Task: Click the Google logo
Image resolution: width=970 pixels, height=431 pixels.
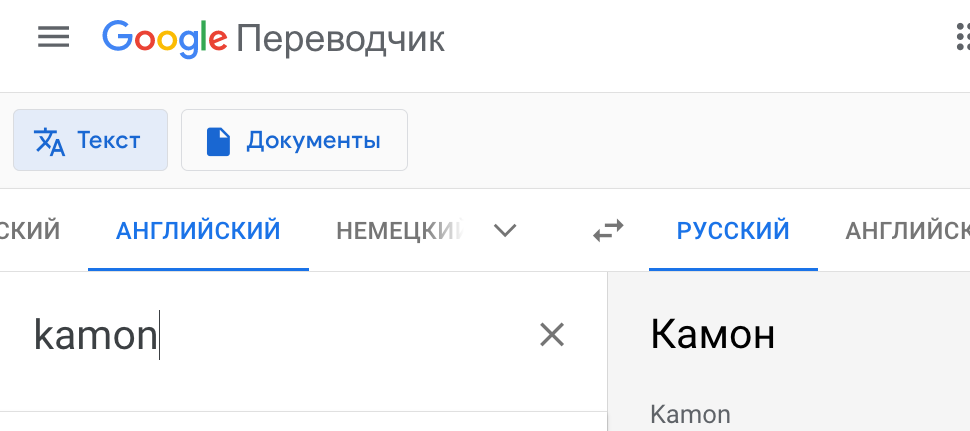Action: (165, 38)
